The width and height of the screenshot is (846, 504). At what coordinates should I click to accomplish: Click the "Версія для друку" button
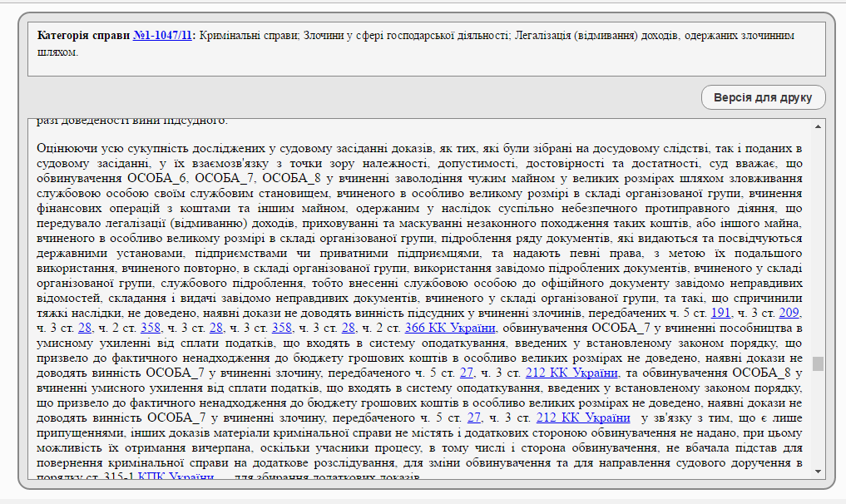click(763, 96)
